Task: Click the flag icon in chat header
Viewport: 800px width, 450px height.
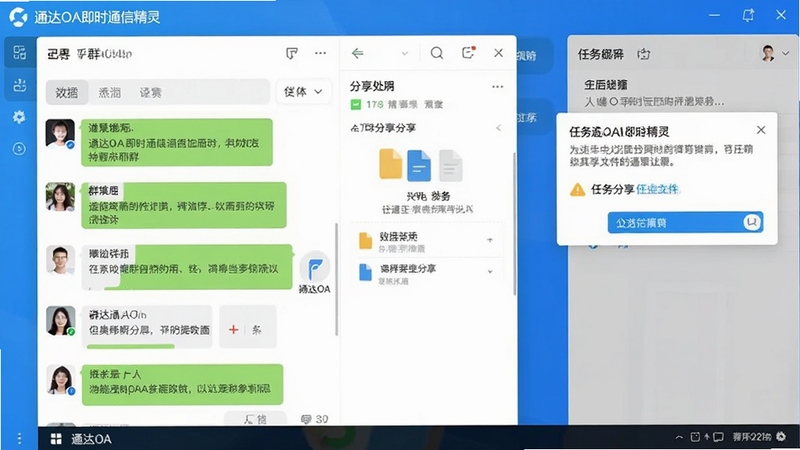Action: point(291,53)
